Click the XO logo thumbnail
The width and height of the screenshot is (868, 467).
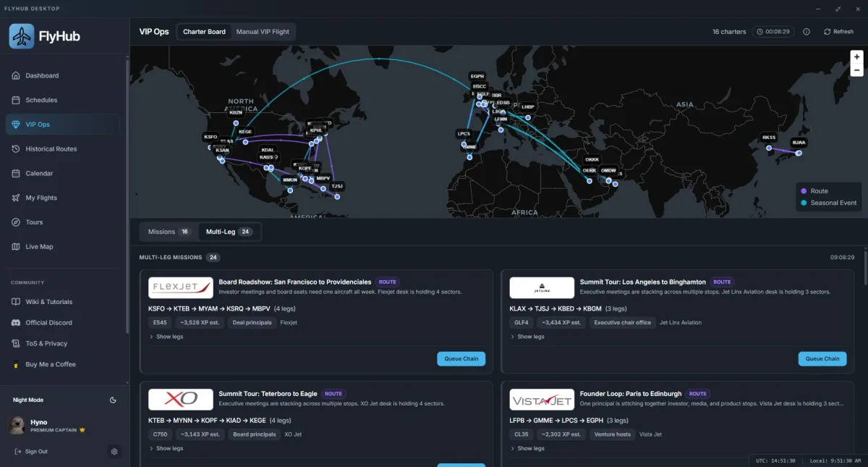click(181, 400)
